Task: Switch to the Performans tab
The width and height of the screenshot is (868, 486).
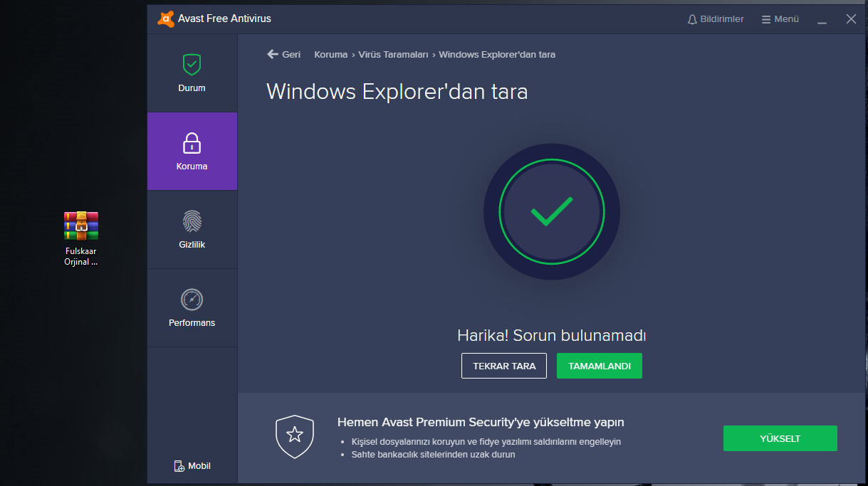Action: point(192,307)
